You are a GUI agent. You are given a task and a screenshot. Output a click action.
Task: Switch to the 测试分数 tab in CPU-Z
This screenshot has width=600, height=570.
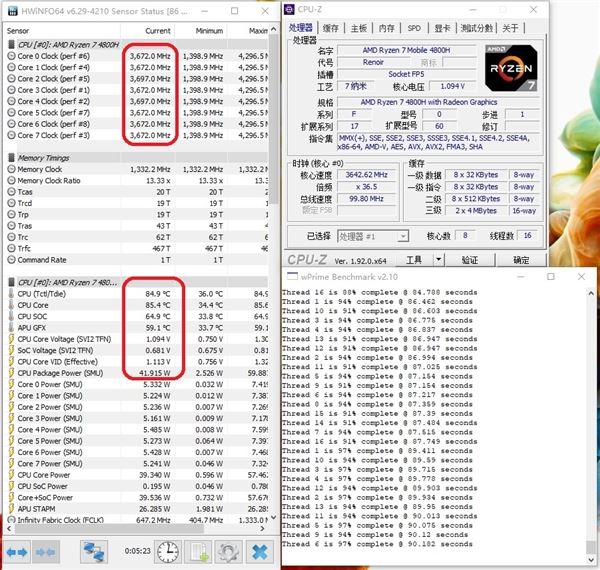(477, 28)
